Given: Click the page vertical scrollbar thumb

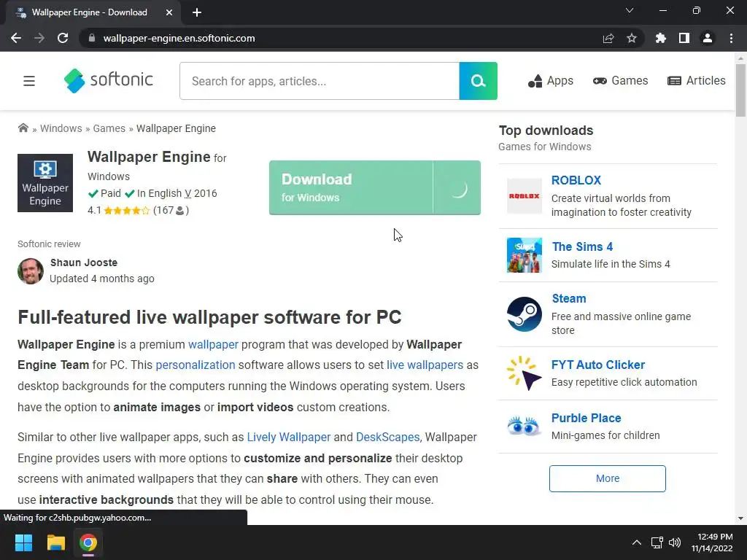Looking at the screenshot, I should tap(740, 90).
